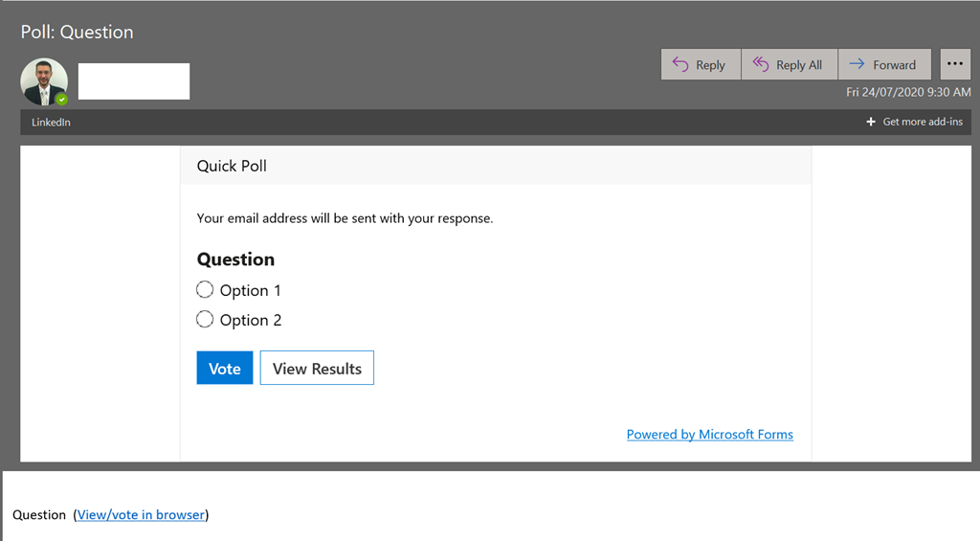
Task: Click the bold Question heading in poll
Action: coord(235,259)
